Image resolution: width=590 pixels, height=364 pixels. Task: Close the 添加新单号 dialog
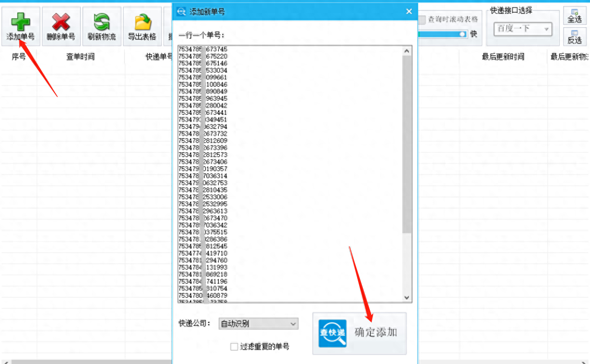tap(409, 11)
